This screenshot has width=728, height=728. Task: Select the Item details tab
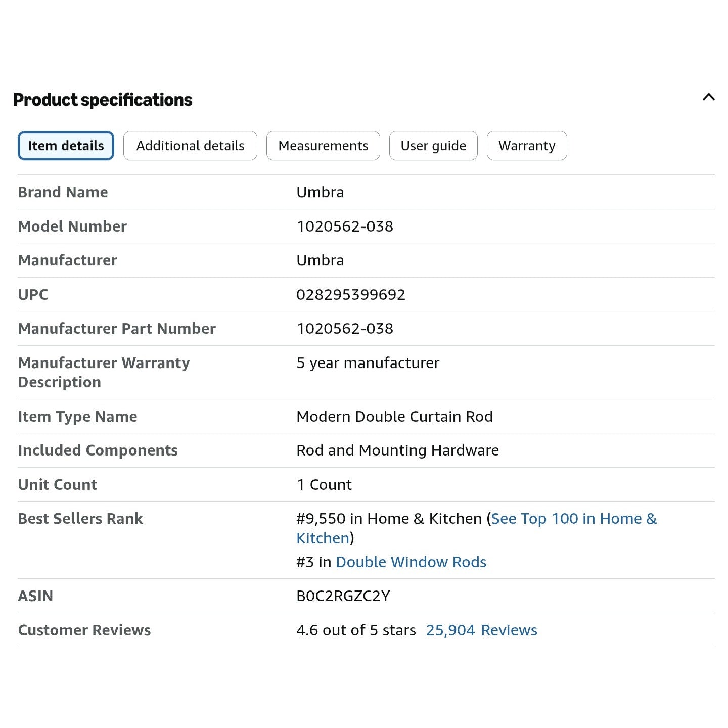66,146
